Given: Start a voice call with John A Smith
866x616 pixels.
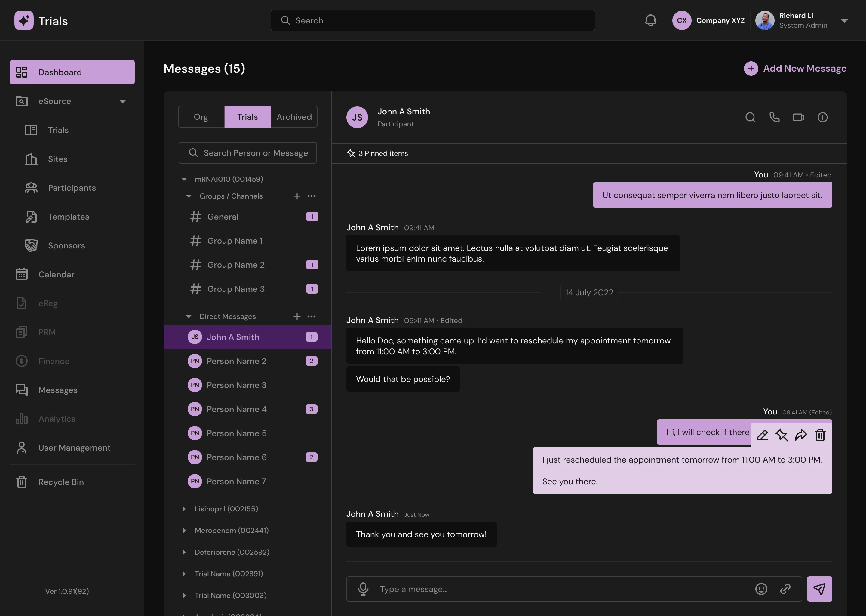Looking at the screenshot, I should [774, 117].
